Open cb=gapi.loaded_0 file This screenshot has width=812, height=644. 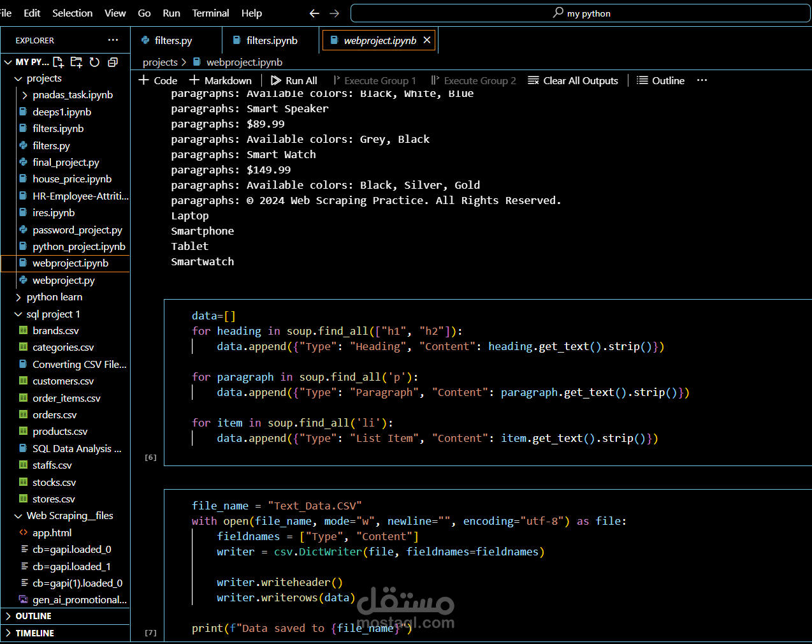(x=72, y=550)
